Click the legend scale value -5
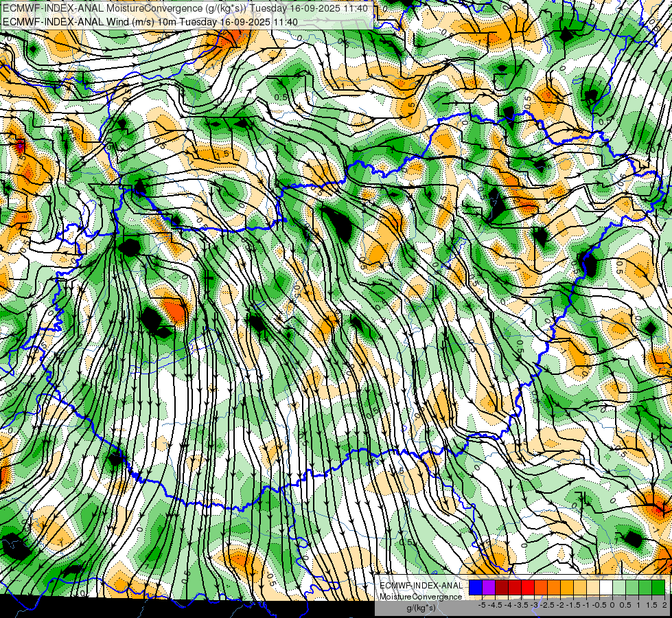The image size is (672, 618). (x=482, y=605)
